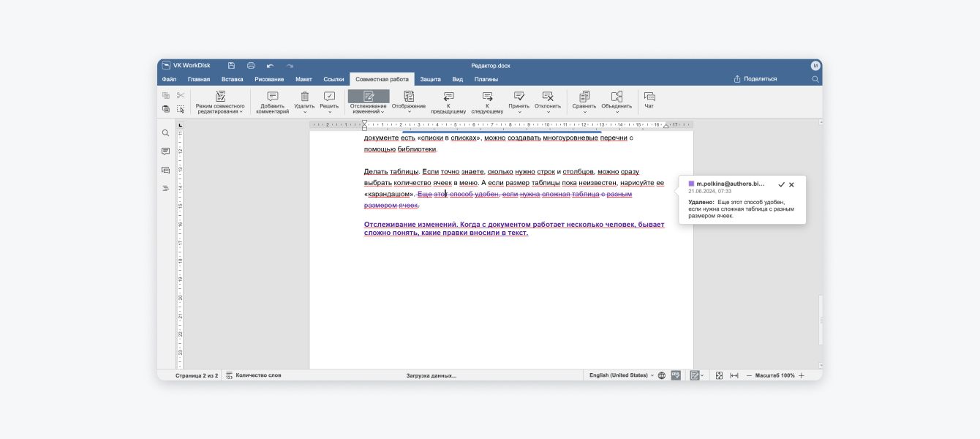Toggle spell checking in status bar
This screenshot has width=980, height=439.
(x=676, y=375)
